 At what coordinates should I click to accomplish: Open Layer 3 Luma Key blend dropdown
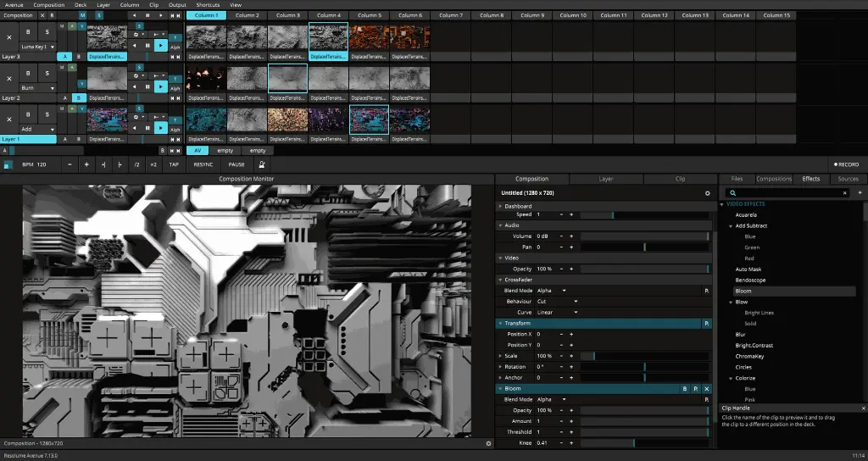[38, 45]
